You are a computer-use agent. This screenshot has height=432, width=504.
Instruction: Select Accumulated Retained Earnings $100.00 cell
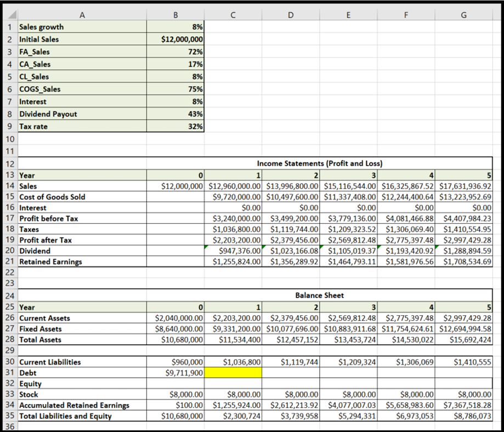tap(175, 405)
